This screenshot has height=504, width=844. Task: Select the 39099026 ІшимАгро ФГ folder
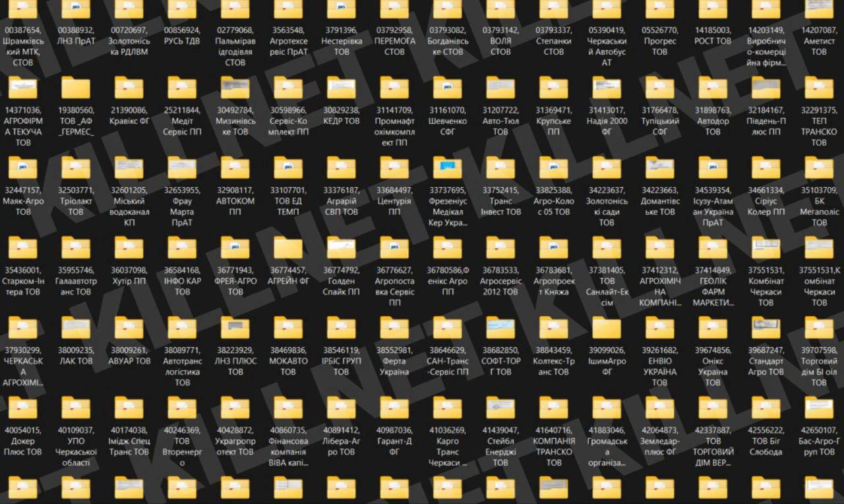607,328
